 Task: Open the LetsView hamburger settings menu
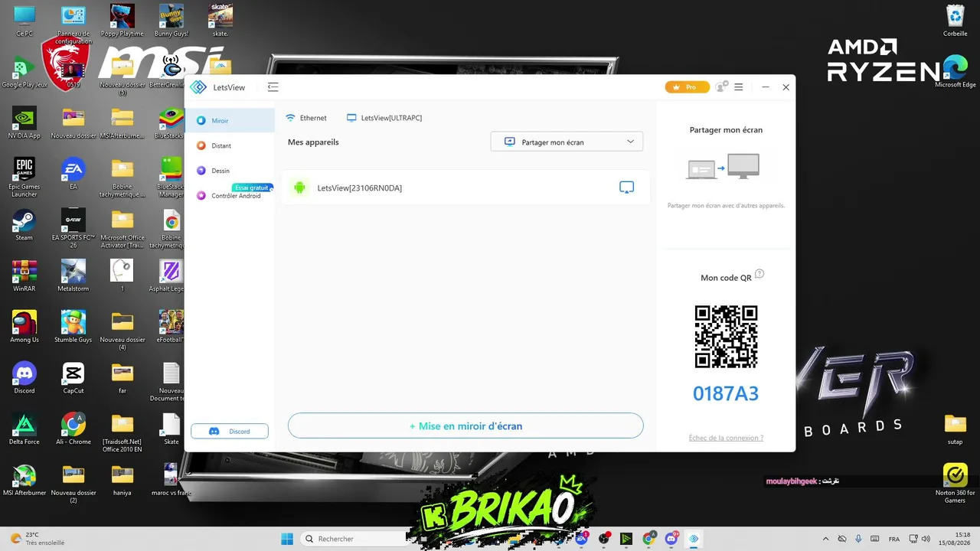(x=739, y=87)
